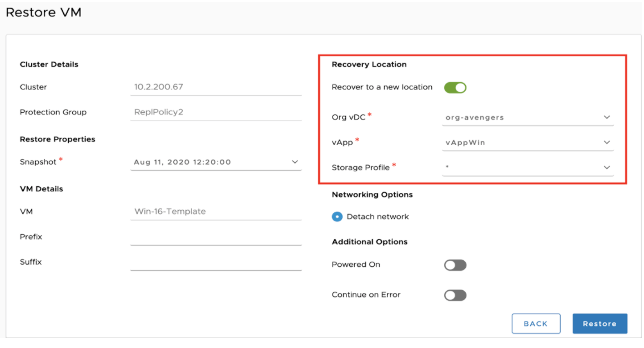644x348 pixels.
Task: Click the chevron arrow beside org-avengers
Action: pos(606,118)
